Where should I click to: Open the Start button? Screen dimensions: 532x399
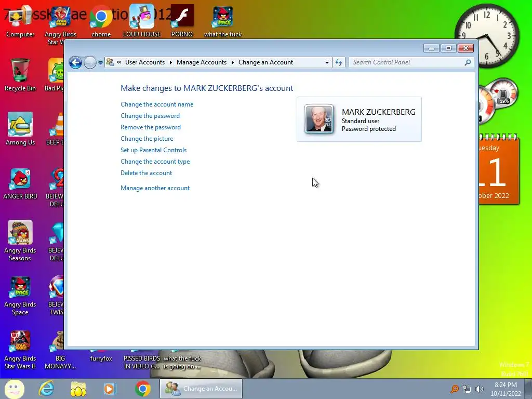14,389
